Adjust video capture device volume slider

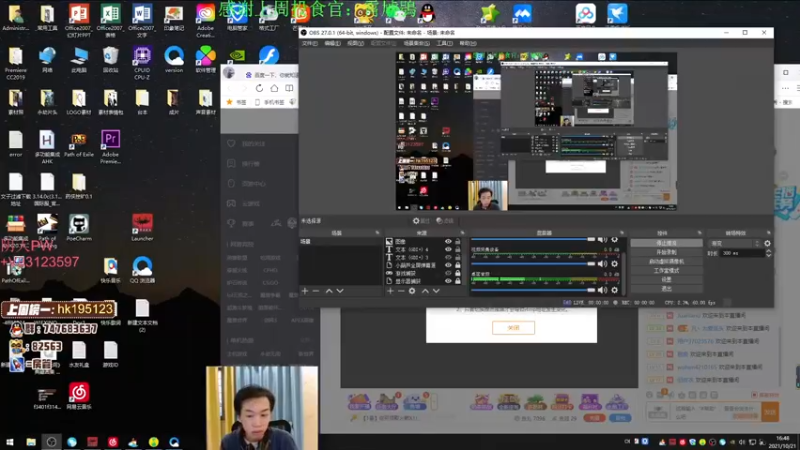[533, 264]
